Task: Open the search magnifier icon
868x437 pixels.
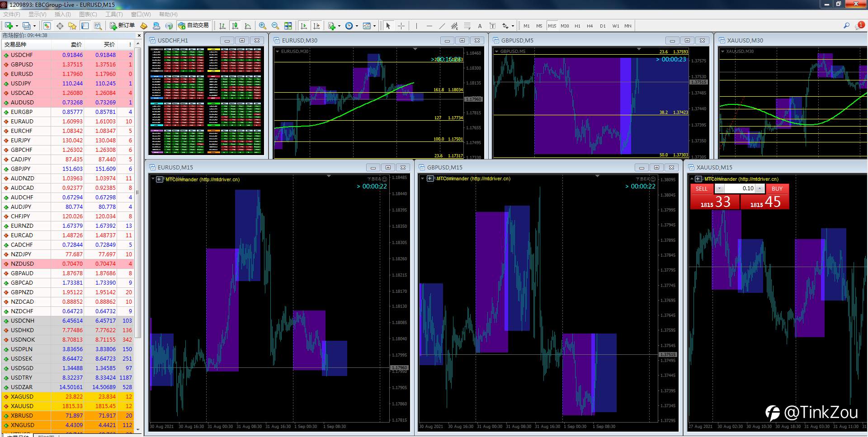Action: click(846, 26)
